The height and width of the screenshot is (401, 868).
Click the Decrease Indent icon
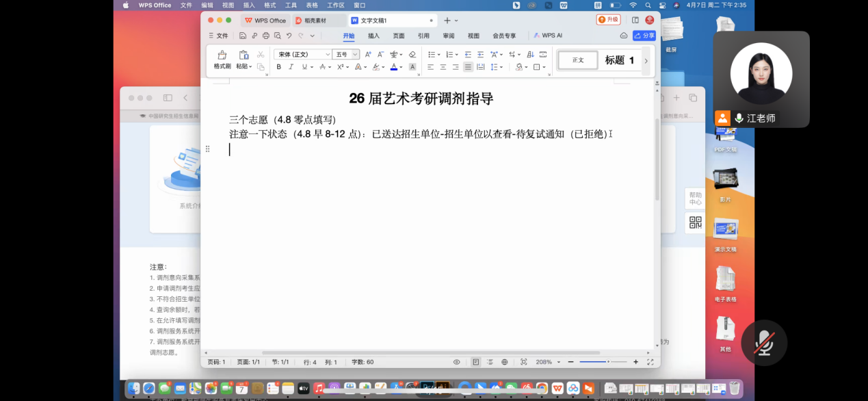[468, 54]
